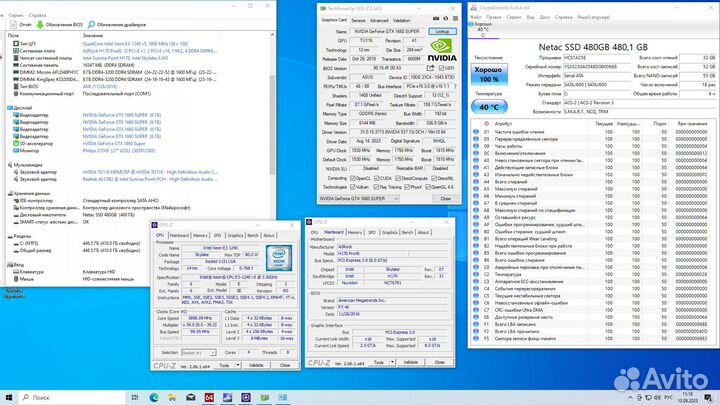Image resolution: width=720 pixels, height=405 pixels.
Task: Switch to the Advanced tab in GPU-Z
Action: click(x=379, y=20)
